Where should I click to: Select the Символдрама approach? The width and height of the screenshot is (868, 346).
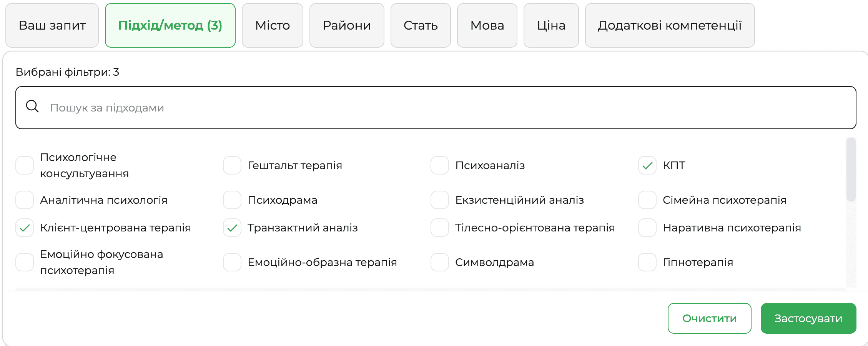point(439,262)
